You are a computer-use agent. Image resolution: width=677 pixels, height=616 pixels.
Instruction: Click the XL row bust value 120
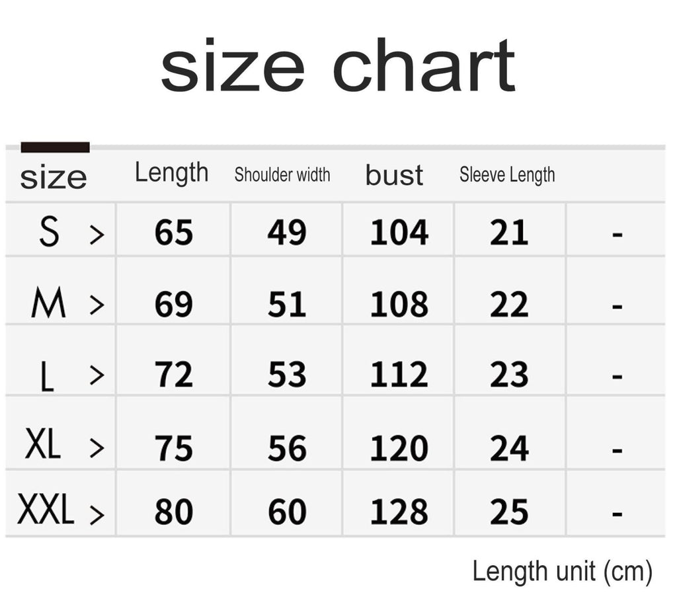[x=399, y=449]
